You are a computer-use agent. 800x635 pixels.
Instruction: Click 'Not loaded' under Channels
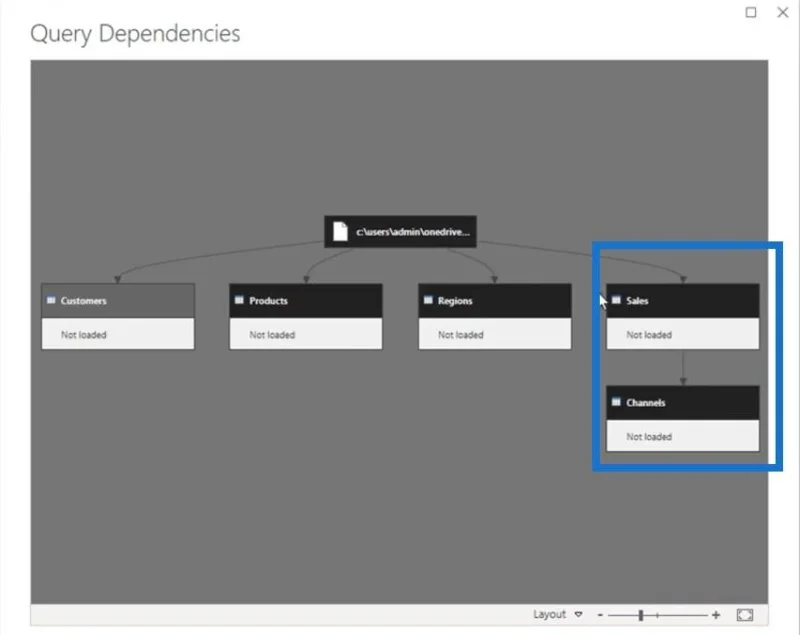tap(649, 437)
